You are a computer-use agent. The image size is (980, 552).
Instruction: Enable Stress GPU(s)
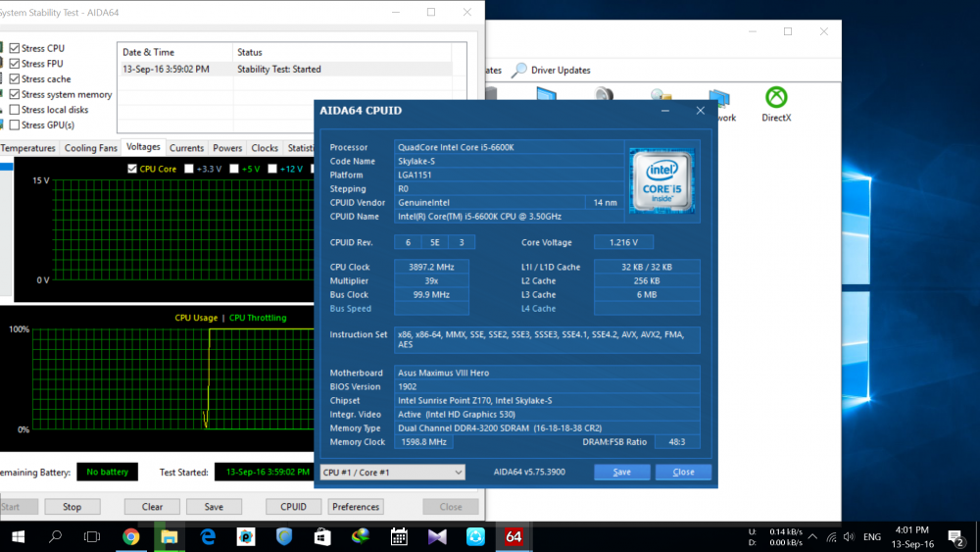15,125
